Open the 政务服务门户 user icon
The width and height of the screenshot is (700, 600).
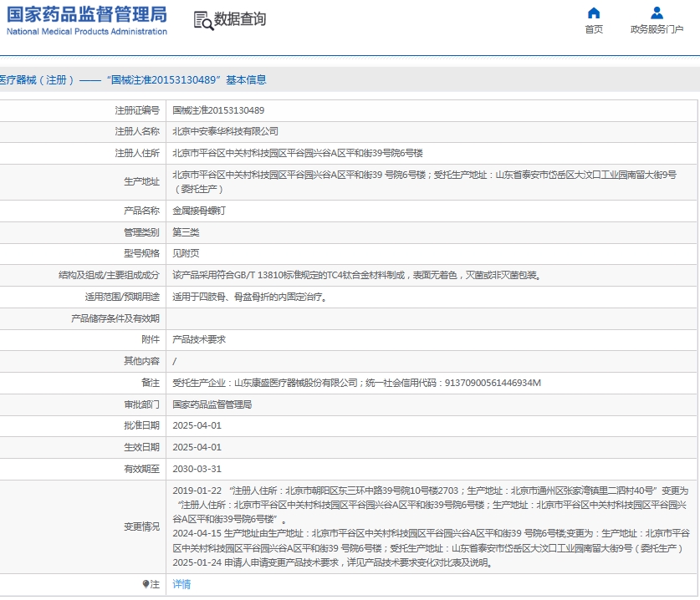pyautogui.click(x=657, y=13)
